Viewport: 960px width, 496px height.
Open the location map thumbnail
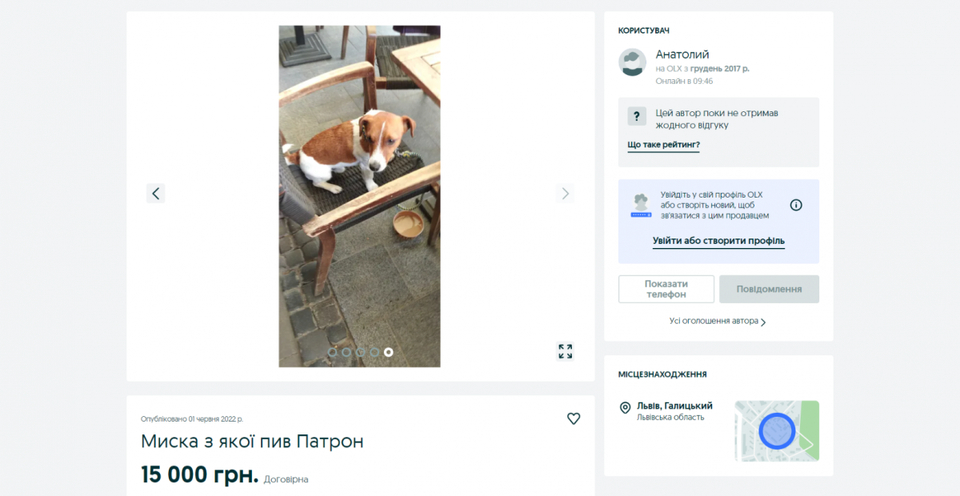coord(776,430)
